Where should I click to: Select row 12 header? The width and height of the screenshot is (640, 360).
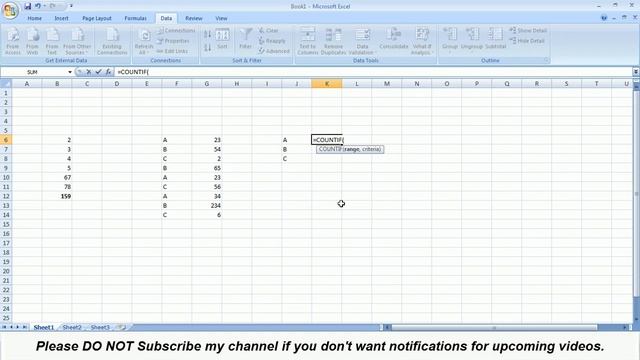(x=6, y=196)
